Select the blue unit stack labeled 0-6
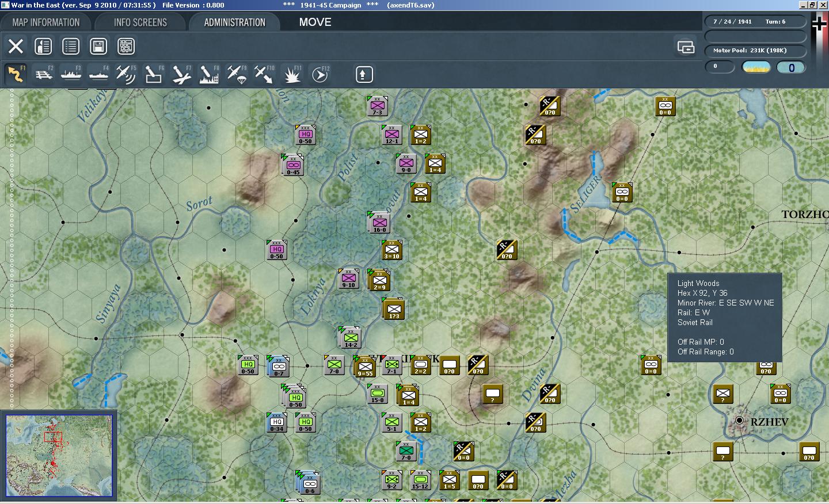Viewport: 829px width, 504px height. click(x=309, y=484)
